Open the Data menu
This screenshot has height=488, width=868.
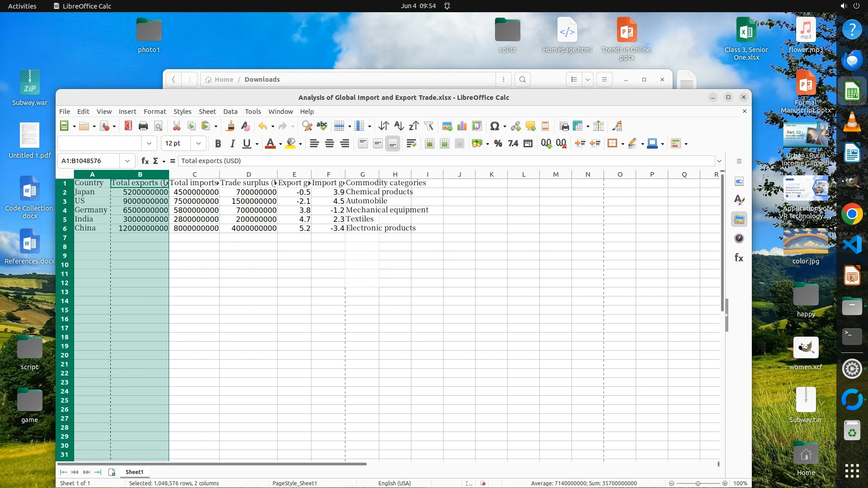pos(230,112)
